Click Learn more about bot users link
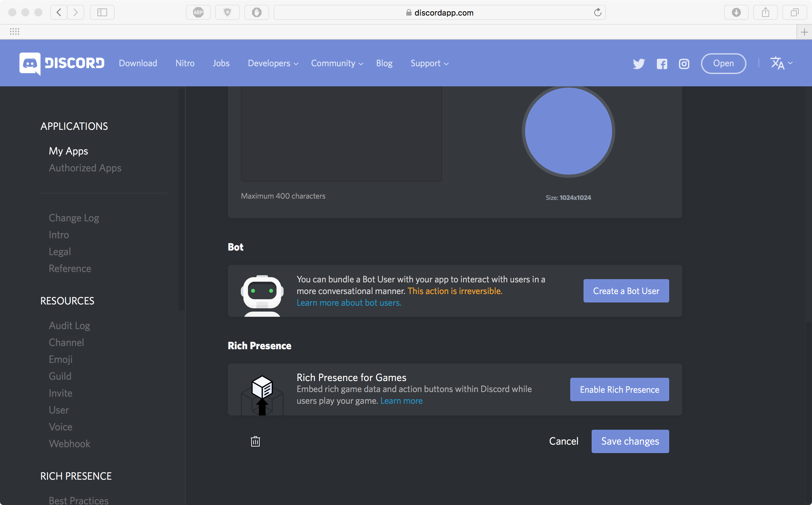The width and height of the screenshot is (812, 505). (x=349, y=302)
